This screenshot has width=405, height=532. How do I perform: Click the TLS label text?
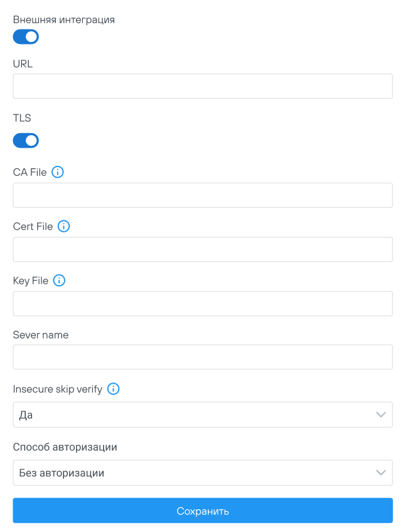click(22, 118)
